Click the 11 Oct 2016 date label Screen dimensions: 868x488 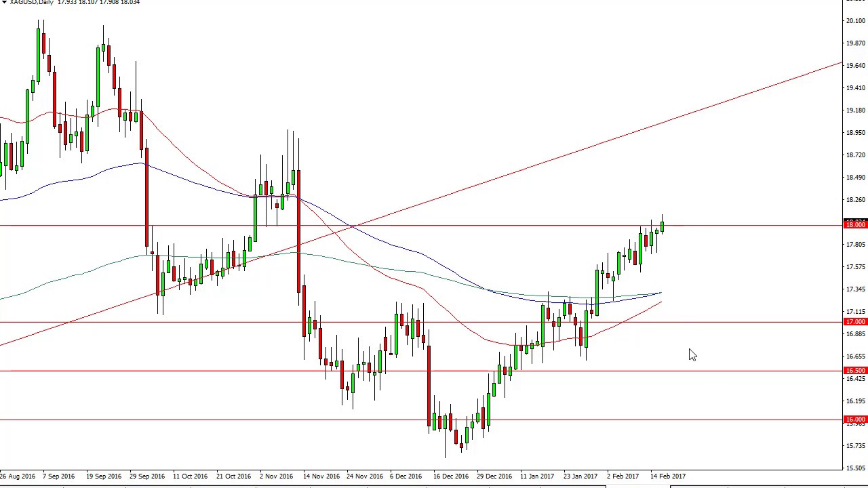point(190,476)
